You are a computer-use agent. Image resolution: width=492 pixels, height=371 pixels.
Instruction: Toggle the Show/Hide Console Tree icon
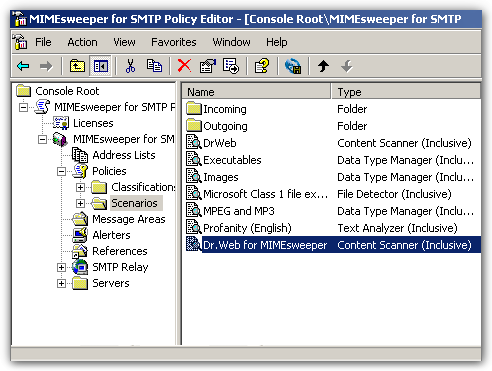101,66
